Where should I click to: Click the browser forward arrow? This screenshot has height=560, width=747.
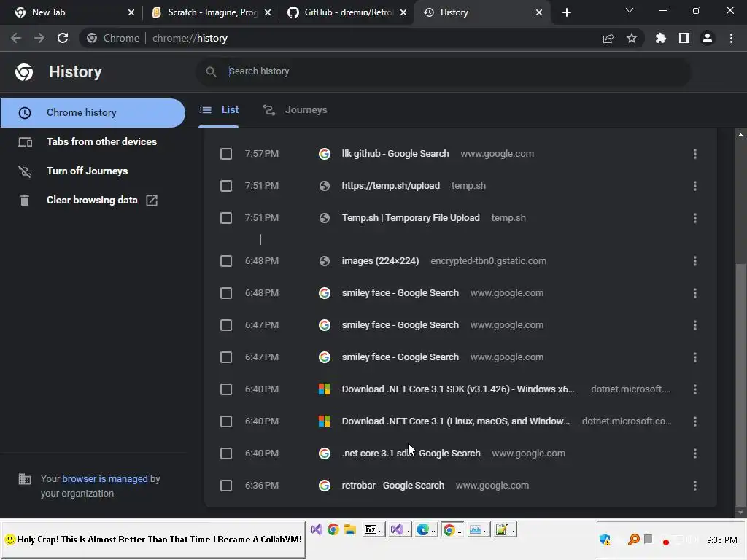pyautogui.click(x=39, y=38)
